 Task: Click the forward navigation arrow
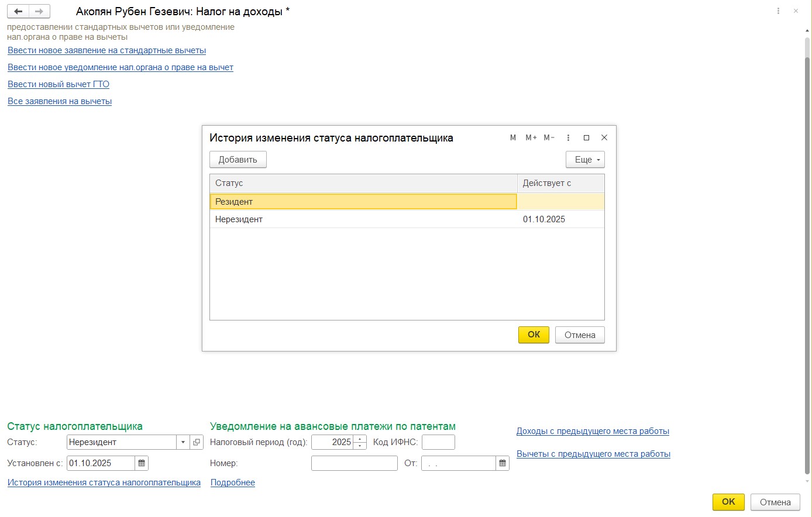[39, 12]
